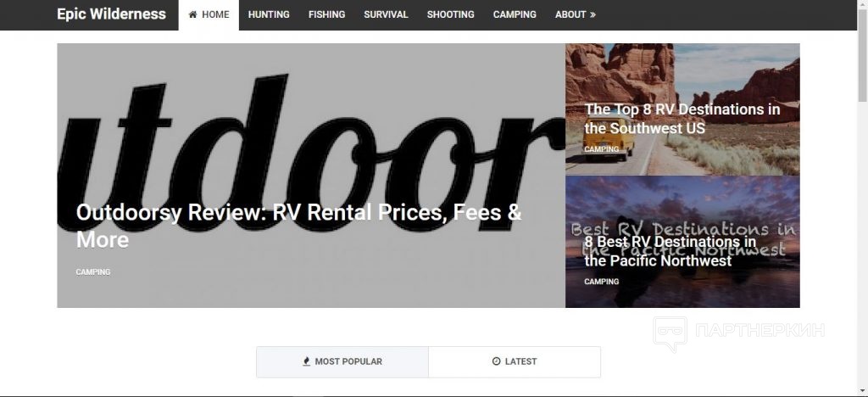The width and height of the screenshot is (868, 397).
Task: Switch to the Latest tab
Action: (515, 361)
